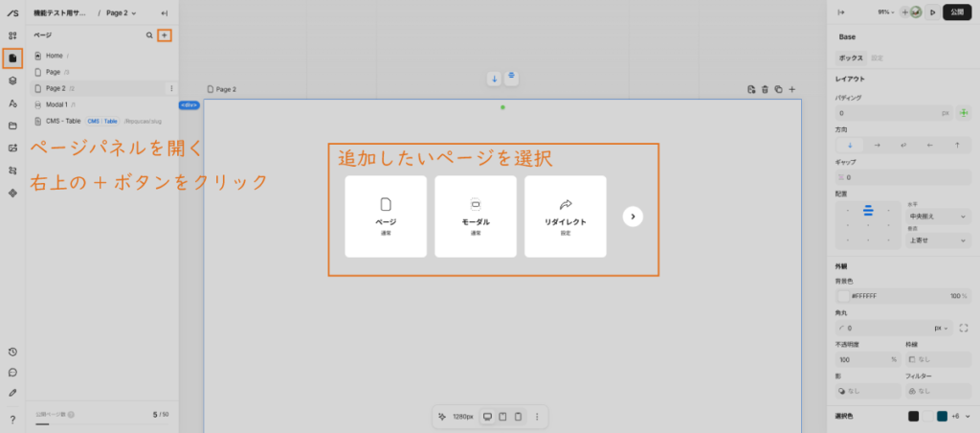980x433 pixels.
Task: Expand the 選択色 section chevron
Action: [968, 416]
